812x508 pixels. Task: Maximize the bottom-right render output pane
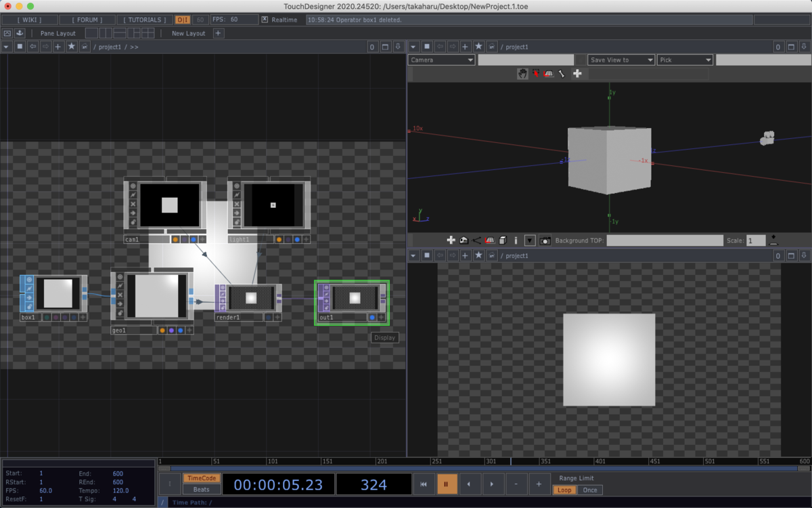tap(792, 255)
